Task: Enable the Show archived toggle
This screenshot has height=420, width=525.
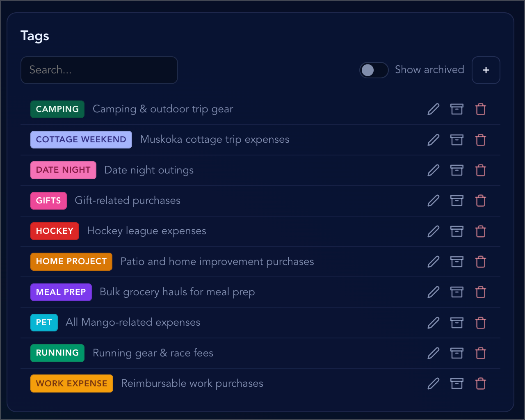Action: (374, 70)
